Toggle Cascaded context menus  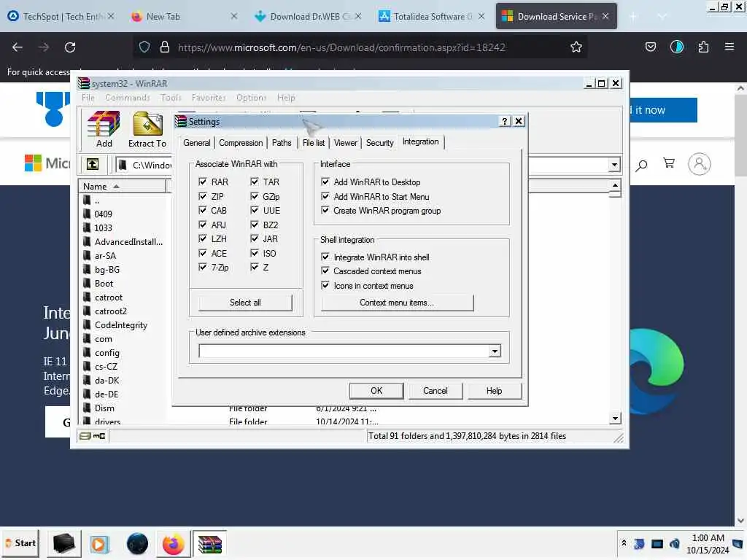click(325, 271)
